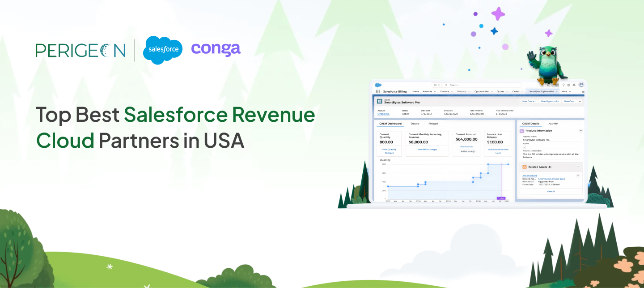Expand the Opportunities nav dropdown arrow
The height and width of the screenshot is (288, 644).
[x=491, y=91]
